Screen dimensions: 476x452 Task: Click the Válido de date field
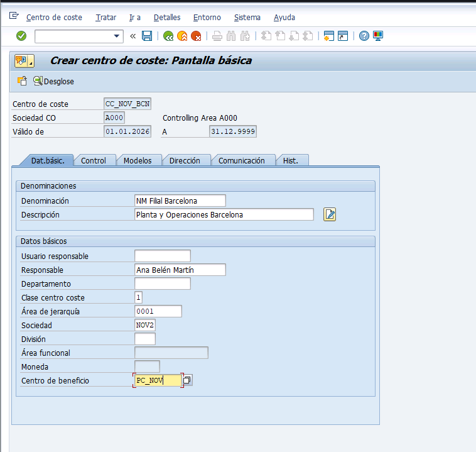coord(127,131)
